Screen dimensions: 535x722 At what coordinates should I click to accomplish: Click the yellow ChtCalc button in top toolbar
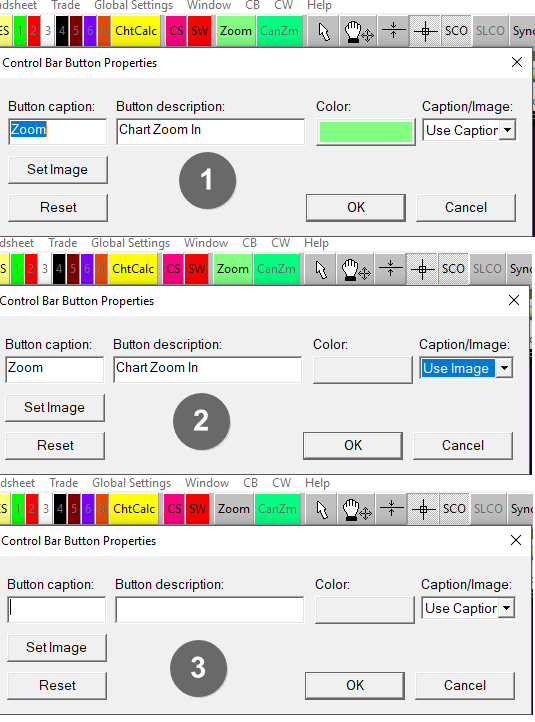136,31
